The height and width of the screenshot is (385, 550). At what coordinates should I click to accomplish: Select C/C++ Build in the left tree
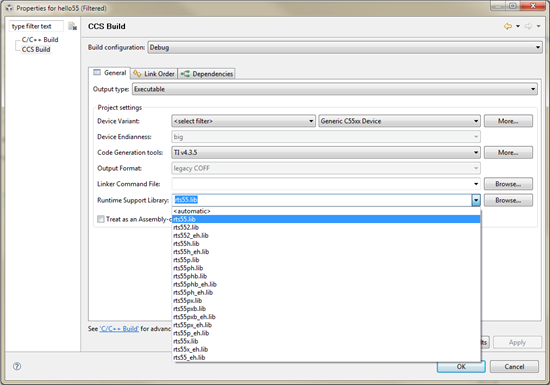(x=40, y=40)
